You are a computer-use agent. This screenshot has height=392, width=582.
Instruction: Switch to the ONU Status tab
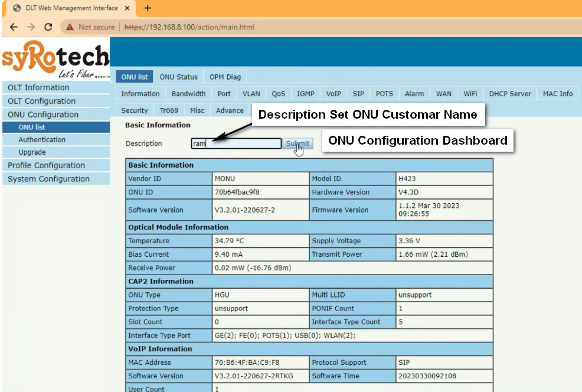pos(178,77)
